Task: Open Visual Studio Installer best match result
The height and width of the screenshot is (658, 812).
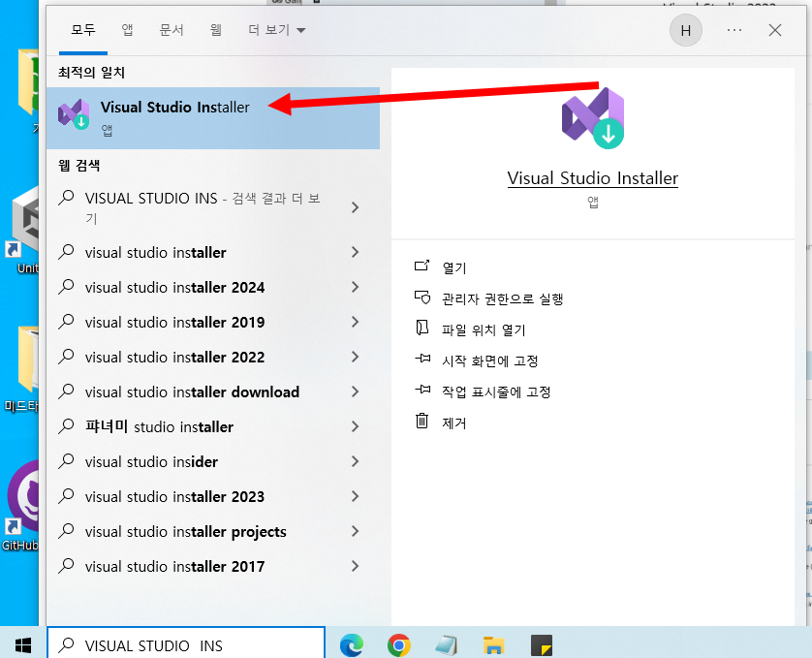Action: [213, 118]
